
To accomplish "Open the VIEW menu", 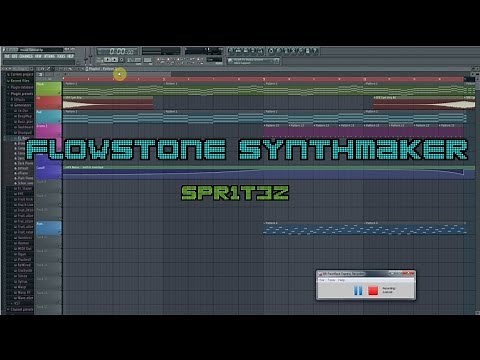I will click(x=38, y=56).
